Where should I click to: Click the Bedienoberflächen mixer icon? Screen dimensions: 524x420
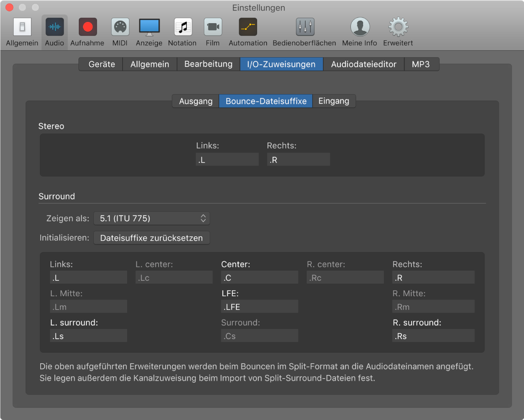pos(305,27)
